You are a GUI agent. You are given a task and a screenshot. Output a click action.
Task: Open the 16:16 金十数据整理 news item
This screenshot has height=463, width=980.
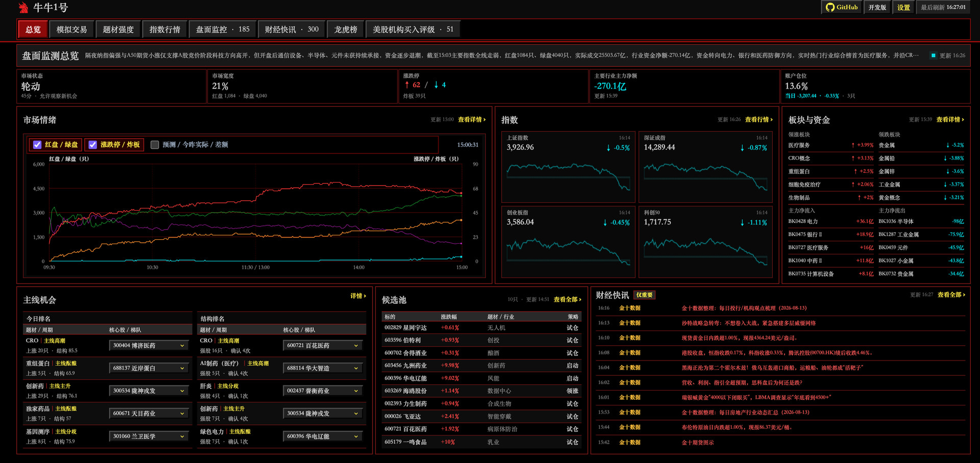coord(780,308)
